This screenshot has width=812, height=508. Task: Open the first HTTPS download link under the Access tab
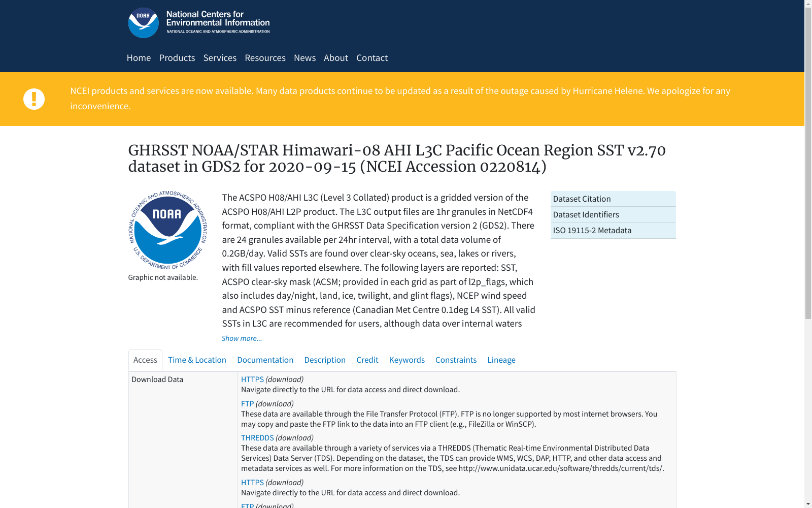[252, 379]
